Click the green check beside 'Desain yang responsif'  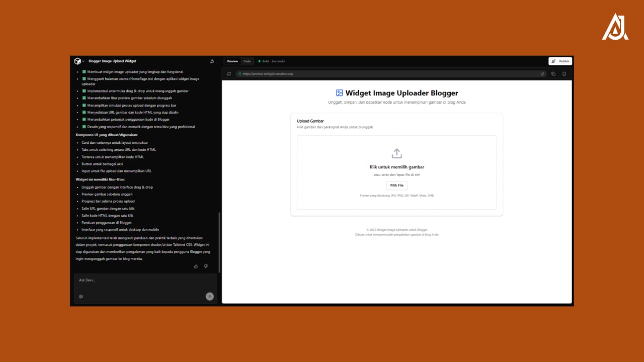click(84, 127)
